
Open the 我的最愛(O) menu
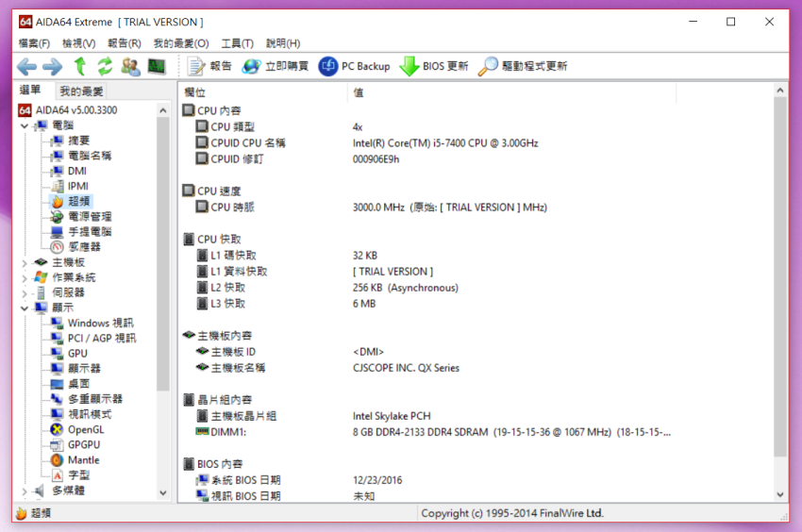(x=181, y=43)
